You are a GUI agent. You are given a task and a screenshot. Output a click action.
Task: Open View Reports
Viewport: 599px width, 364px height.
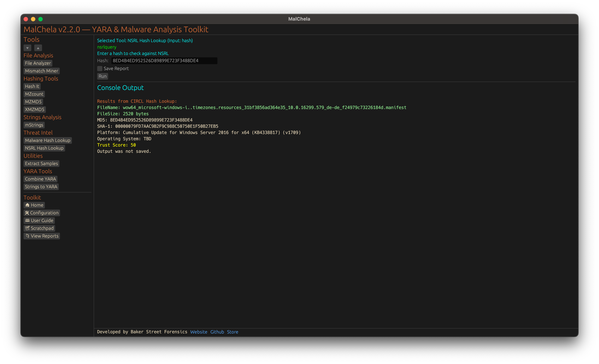(42, 236)
